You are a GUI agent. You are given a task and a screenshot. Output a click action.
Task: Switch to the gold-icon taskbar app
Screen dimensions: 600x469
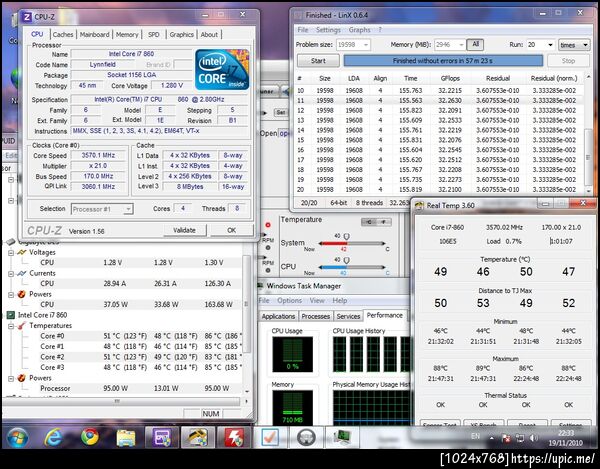[197, 437]
